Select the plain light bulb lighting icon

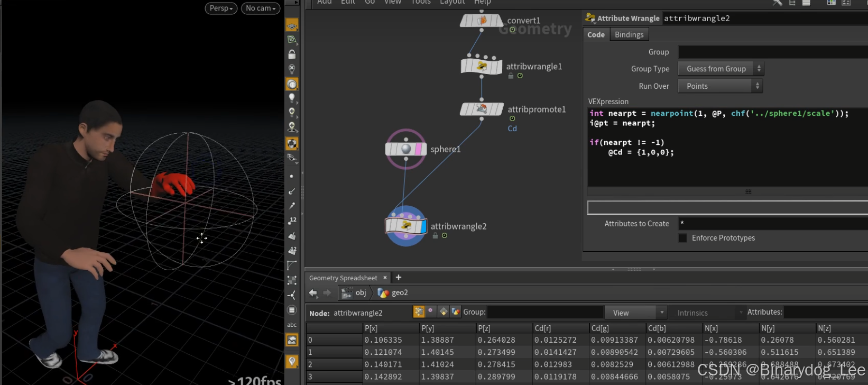(292, 98)
